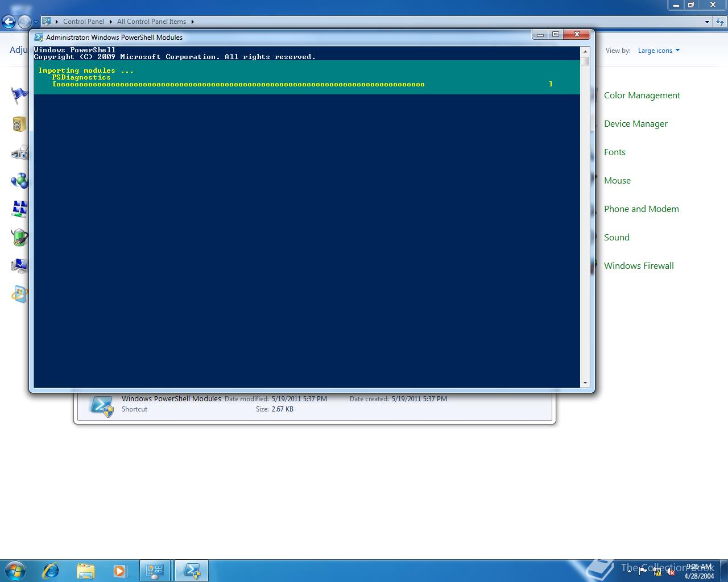Click the Copyright 2009 Microsoft line

click(175, 57)
